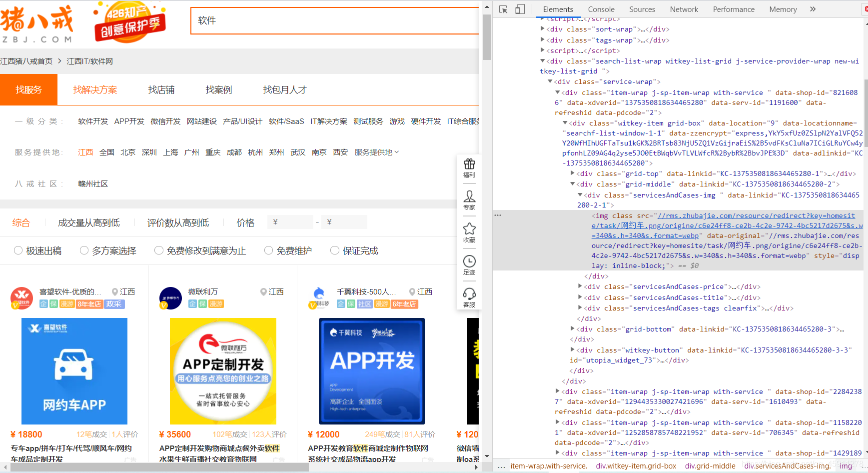Click the APP定制开发 service thumbnail
This screenshot has height=473, width=868.
(x=223, y=371)
